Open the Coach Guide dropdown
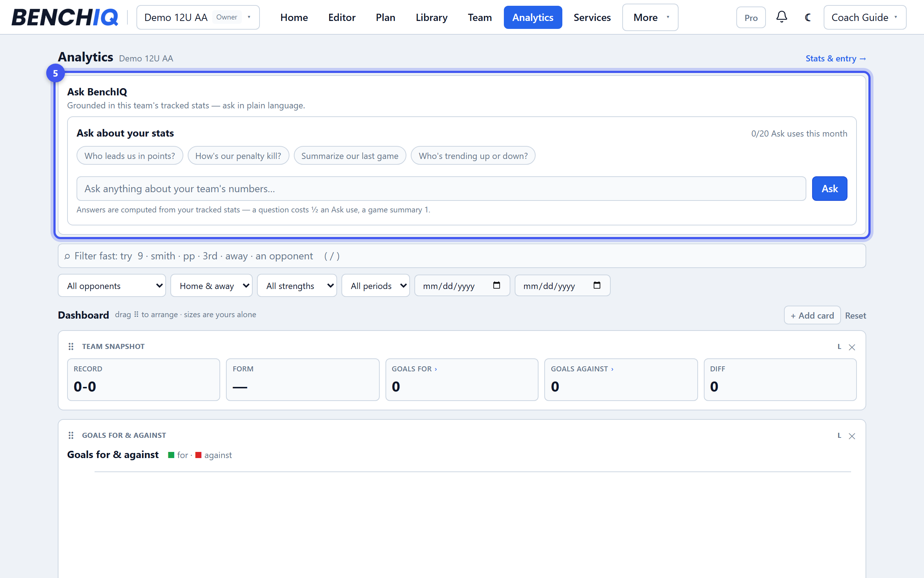The height and width of the screenshot is (578, 924). (x=864, y=17)
